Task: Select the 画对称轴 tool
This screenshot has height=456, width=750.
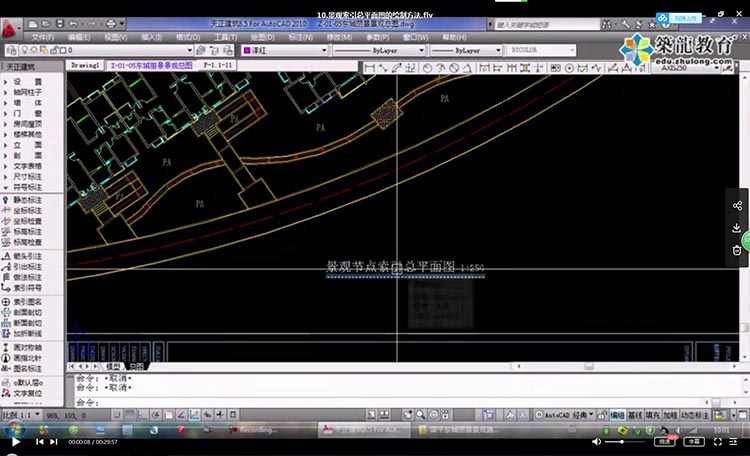Action: [x=27, y=347]
